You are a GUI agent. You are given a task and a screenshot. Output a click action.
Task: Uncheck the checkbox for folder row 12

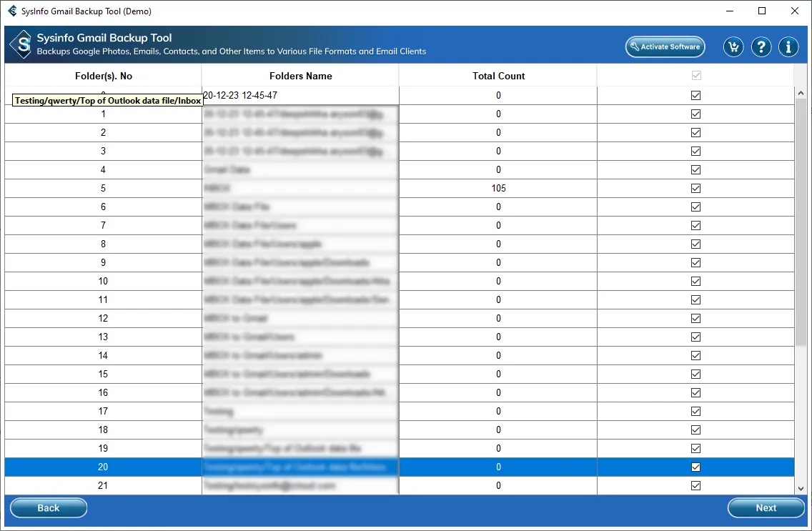coord(695,318)
